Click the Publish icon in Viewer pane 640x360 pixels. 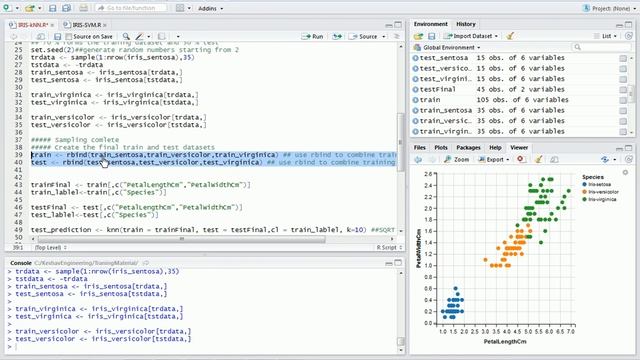[605, 159]
